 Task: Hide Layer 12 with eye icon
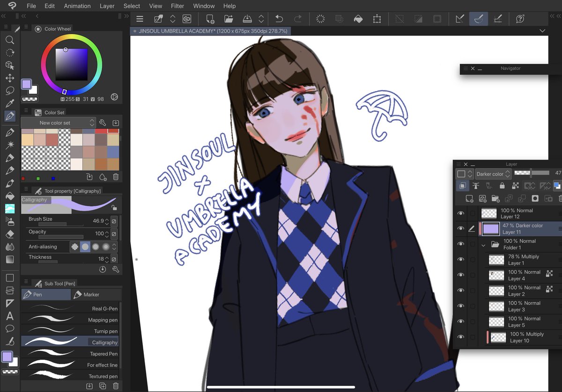point(461,213)
